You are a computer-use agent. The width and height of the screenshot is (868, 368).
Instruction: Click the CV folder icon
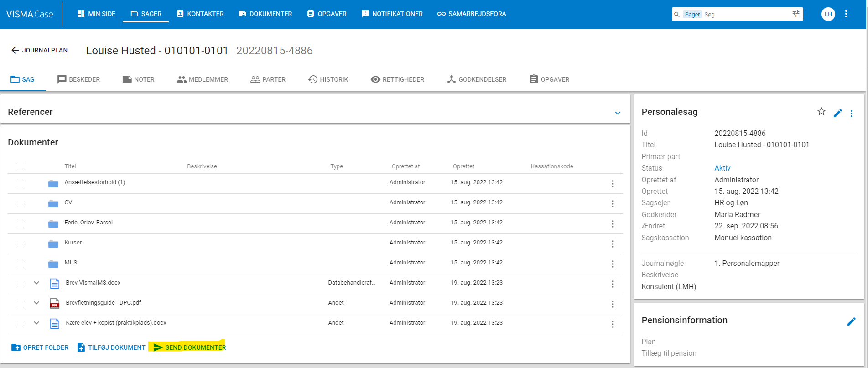coord(53,204)
